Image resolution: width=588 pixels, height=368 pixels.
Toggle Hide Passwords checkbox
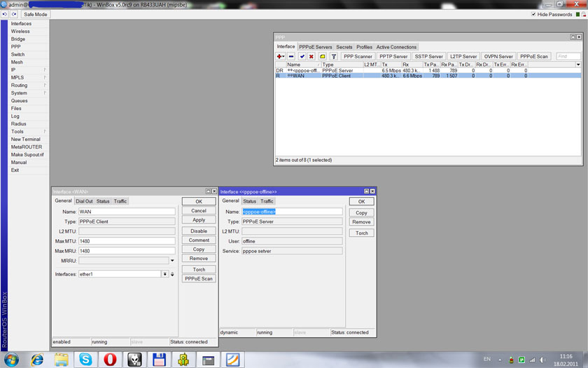pos(533,14)
